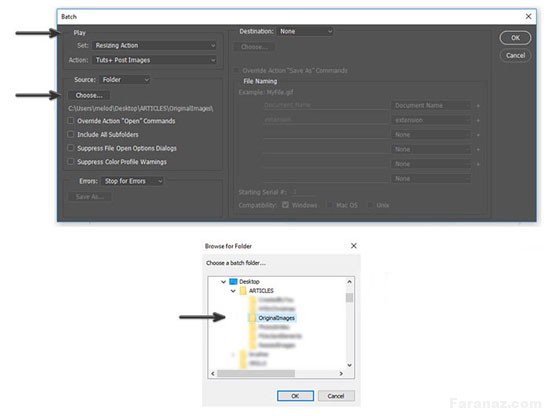Click the OriginalImages folder icon
The height and width of the screenshot is (416, 550).
coord(252,318)
